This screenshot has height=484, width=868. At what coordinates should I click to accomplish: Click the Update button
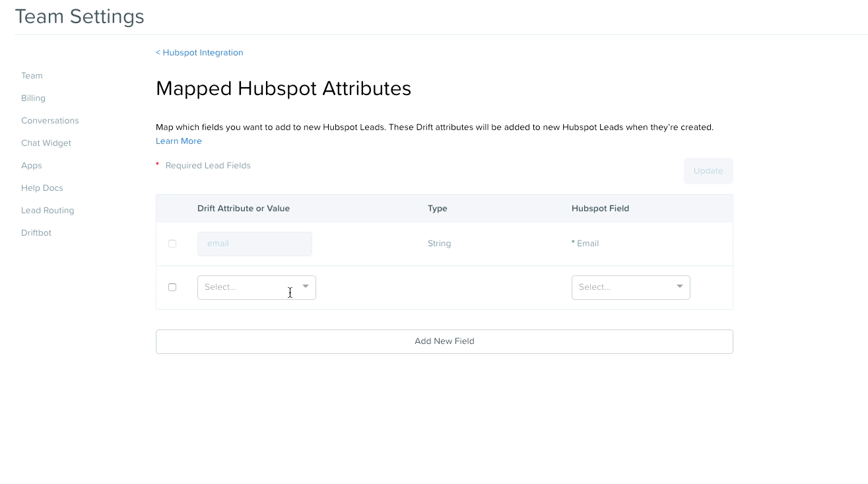pyautogui.click(x=708, y=171)
